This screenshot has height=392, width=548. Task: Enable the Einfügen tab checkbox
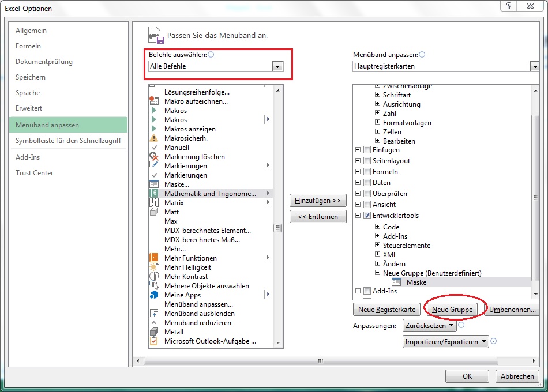click(x=367, y=150)
